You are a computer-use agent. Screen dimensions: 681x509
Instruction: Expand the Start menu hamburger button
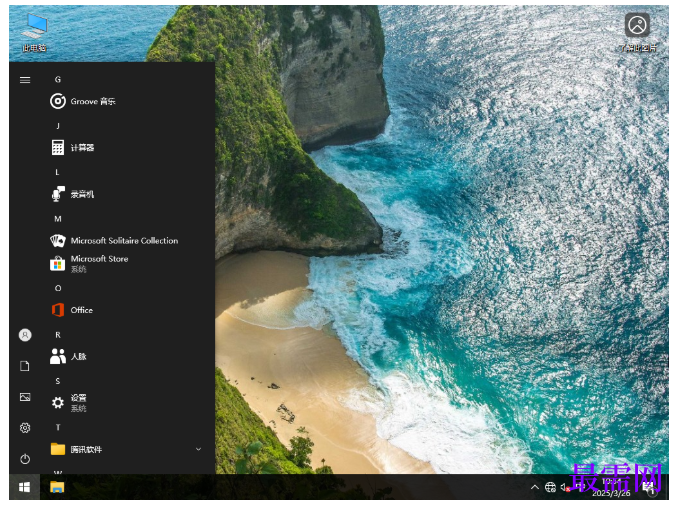click(25, 80)
